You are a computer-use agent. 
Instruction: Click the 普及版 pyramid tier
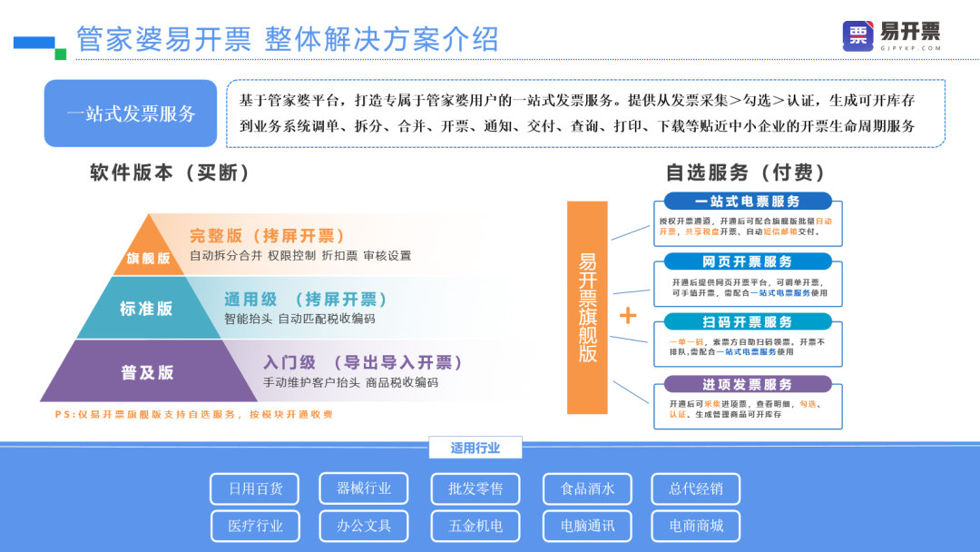pos(147,372)
